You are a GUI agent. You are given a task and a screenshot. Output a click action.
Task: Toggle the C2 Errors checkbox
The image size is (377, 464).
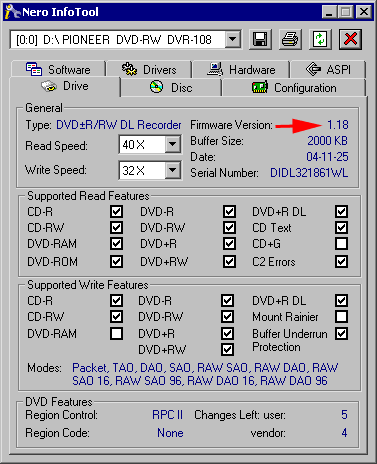coord(341,261)
